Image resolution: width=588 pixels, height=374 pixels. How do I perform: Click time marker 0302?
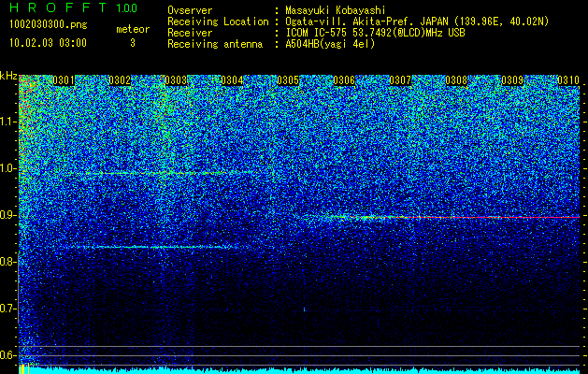(120, 80)
